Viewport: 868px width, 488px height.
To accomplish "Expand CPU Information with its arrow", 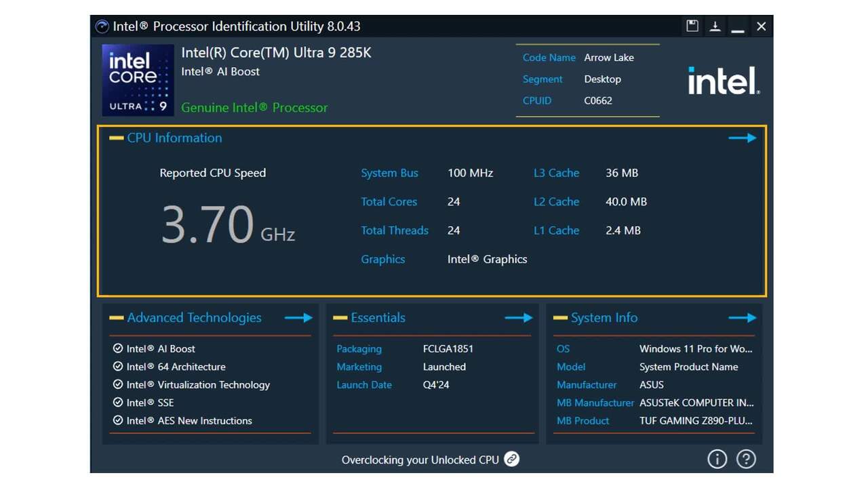I will click(742, 138).
